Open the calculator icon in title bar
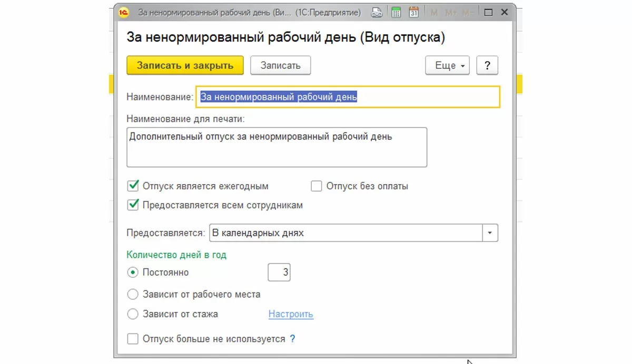The image size is (632, 364). pyautogui.click(x=396, y=13)
